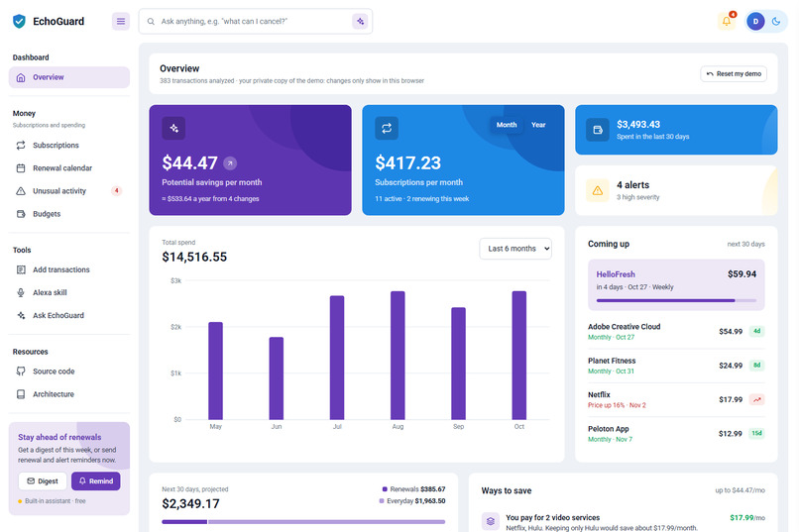
Task: Click the Subscriptions loop icon in sidebar
Action: click(x=21, y=146)
